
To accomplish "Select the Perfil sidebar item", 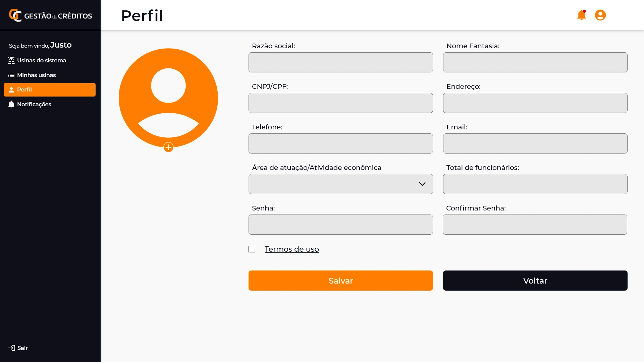I will [x=50, y=90].
